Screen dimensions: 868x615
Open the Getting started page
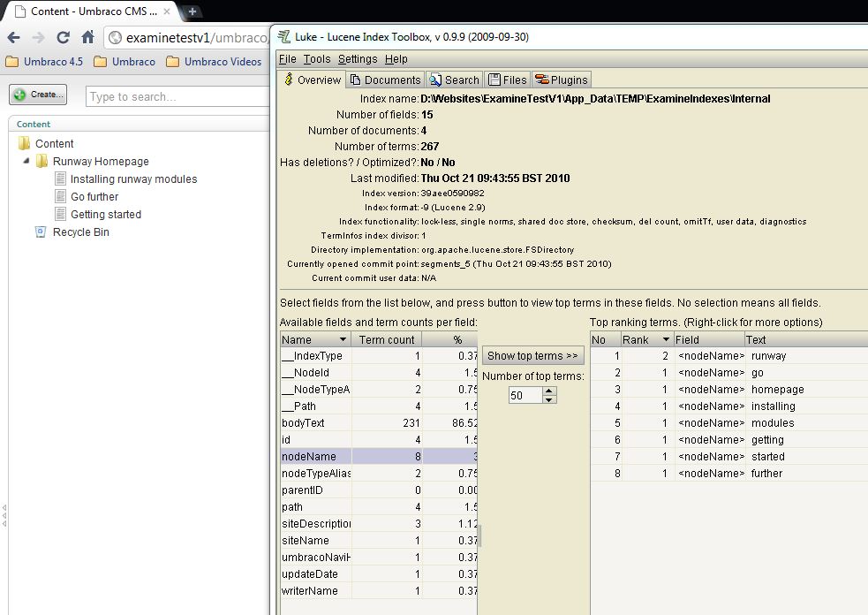pos(106,215)
